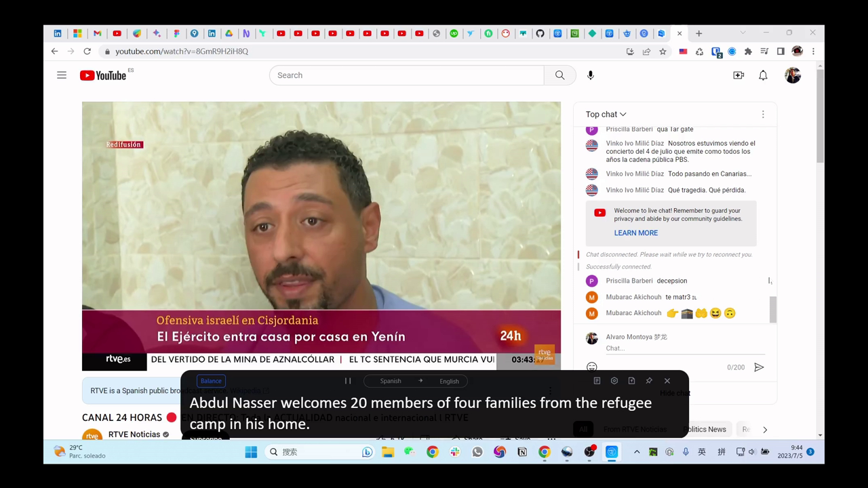Start voice search with the microphone
The width and height of the screenshot is (868, 488).
(591, 75)
